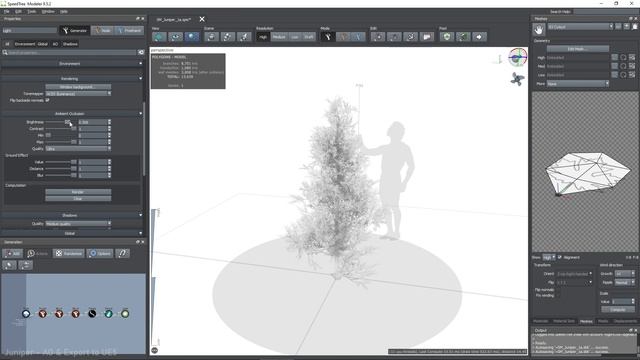Open the More dropdown in Meshes panel
Viewport: 640px width, 360px height.
(x=578, y=83)
